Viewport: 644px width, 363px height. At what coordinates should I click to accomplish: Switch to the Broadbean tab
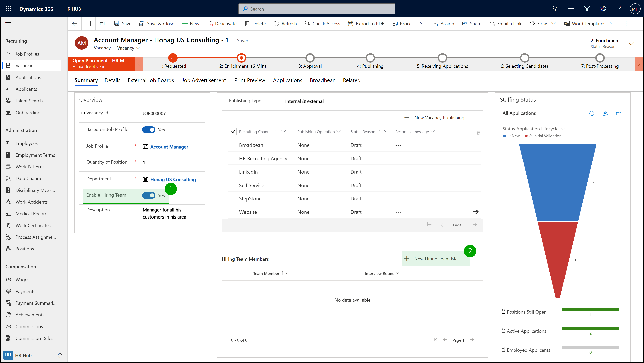(x=323, y=80)
